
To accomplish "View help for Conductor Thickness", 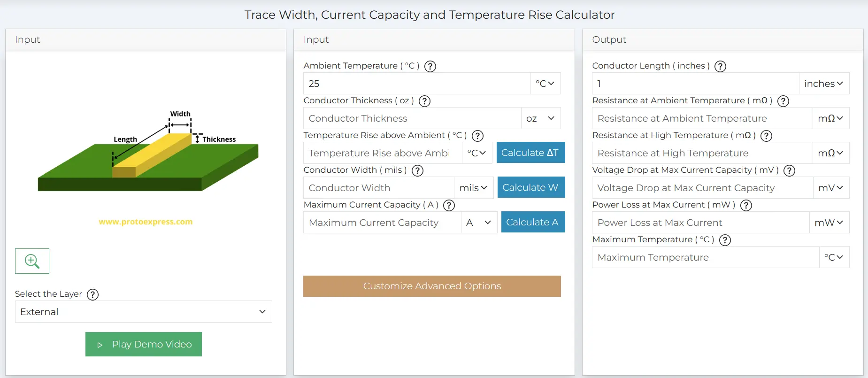I will coord(424,101).
